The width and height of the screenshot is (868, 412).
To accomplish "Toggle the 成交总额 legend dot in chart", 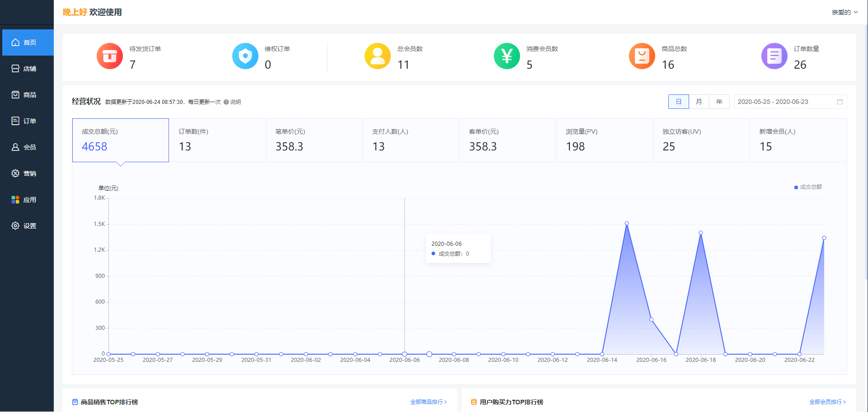I will [x=796, y=187].
